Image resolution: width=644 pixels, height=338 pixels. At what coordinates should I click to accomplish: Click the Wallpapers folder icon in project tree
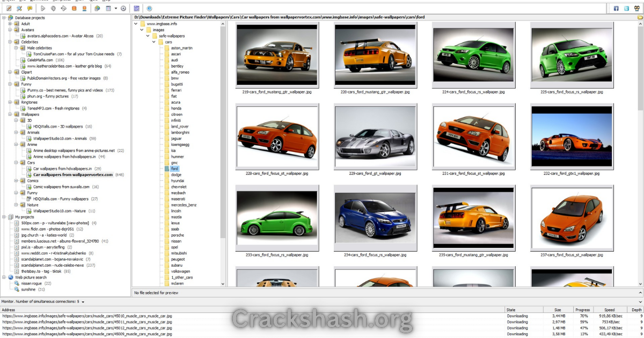(17, 114)
